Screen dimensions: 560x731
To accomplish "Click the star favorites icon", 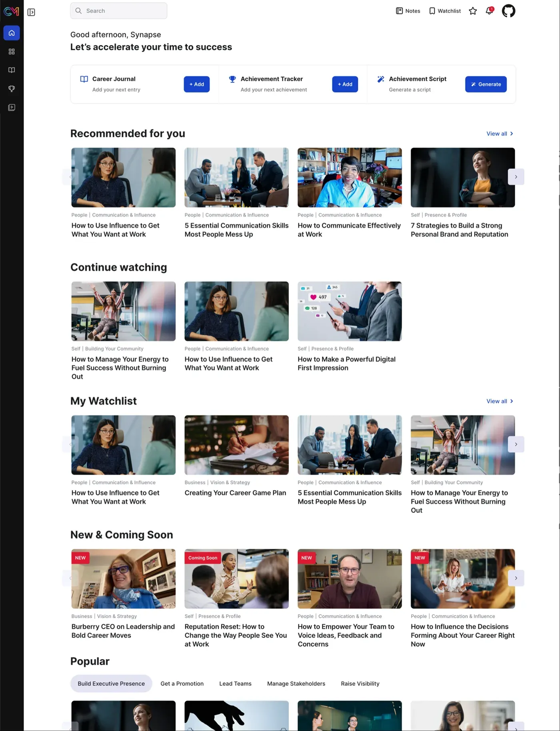I will pos(473,11).
